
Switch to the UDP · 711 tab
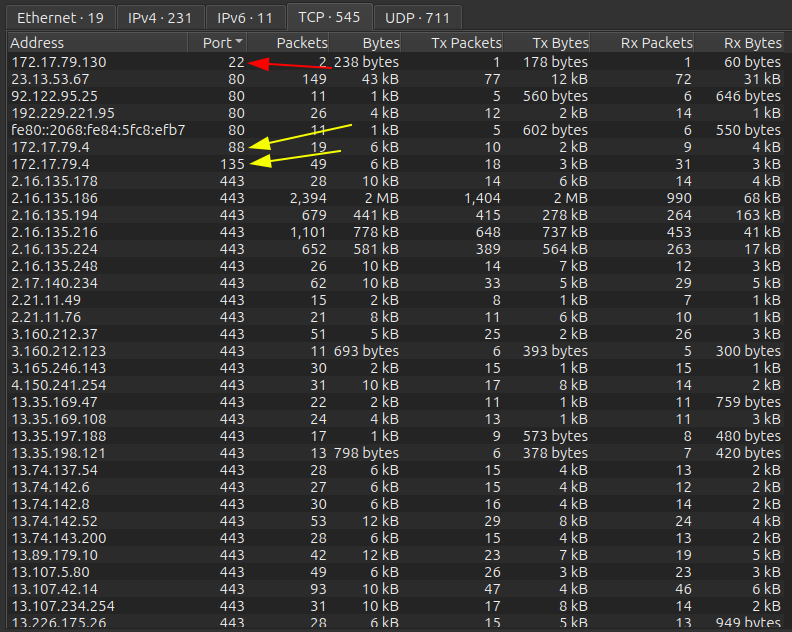pos(418,17)
